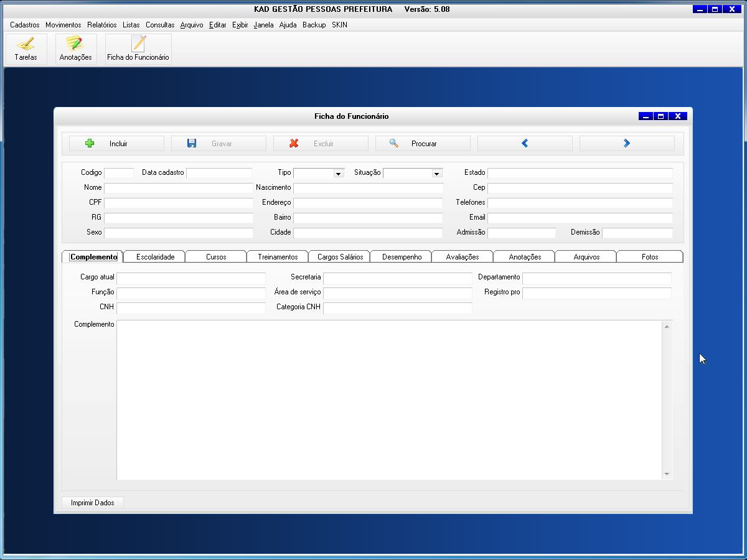Screen dimensions: 747x560
Task: Click the Estado input field
Action: pos(580,173)
